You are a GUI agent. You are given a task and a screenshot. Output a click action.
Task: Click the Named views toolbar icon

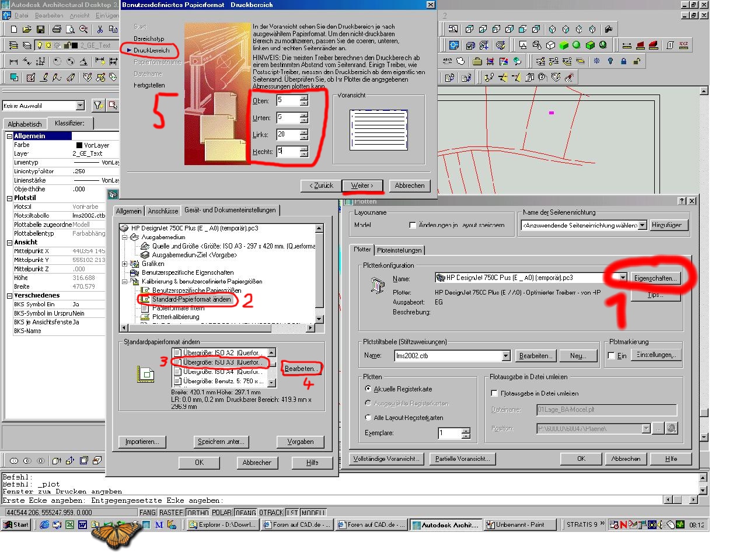pos(453,29)
